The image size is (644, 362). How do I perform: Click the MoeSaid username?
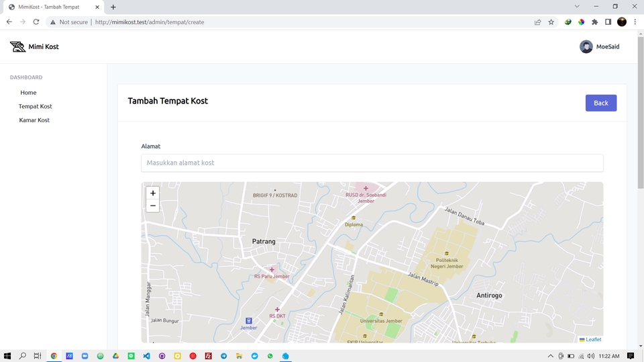pyautogui.click(x=608, y=46)
